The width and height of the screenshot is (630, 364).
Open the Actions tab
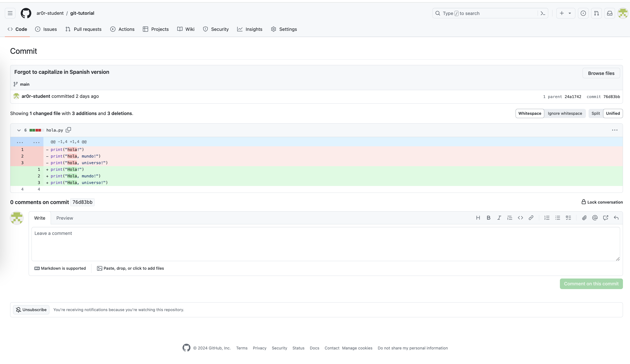pyautogui.click(x=122, y=29)
